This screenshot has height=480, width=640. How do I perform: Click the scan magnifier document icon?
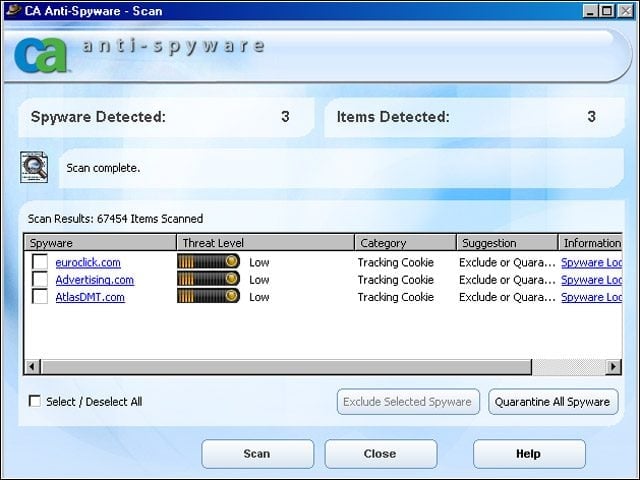[34, 167]
